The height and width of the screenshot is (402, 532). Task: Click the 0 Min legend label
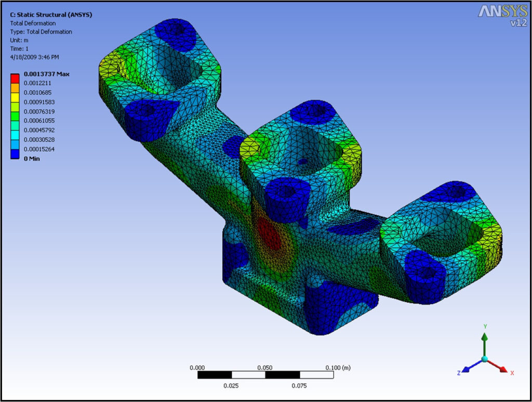pos(32,159)
